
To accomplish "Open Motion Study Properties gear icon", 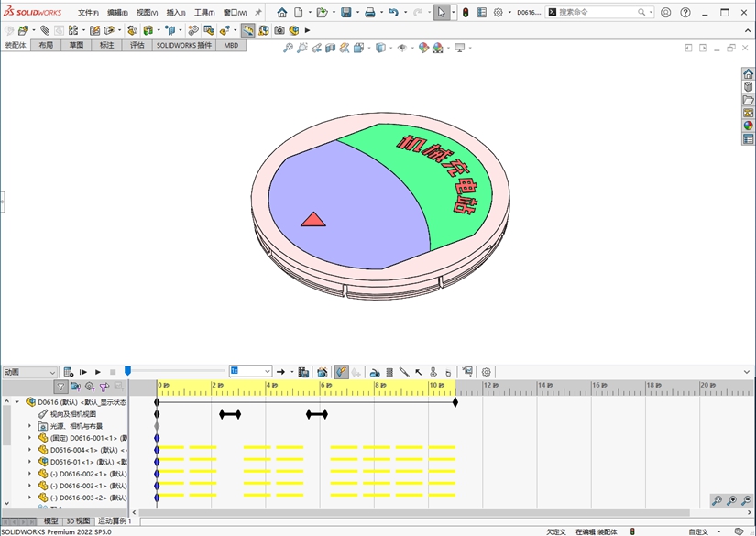I will (487, 372).
